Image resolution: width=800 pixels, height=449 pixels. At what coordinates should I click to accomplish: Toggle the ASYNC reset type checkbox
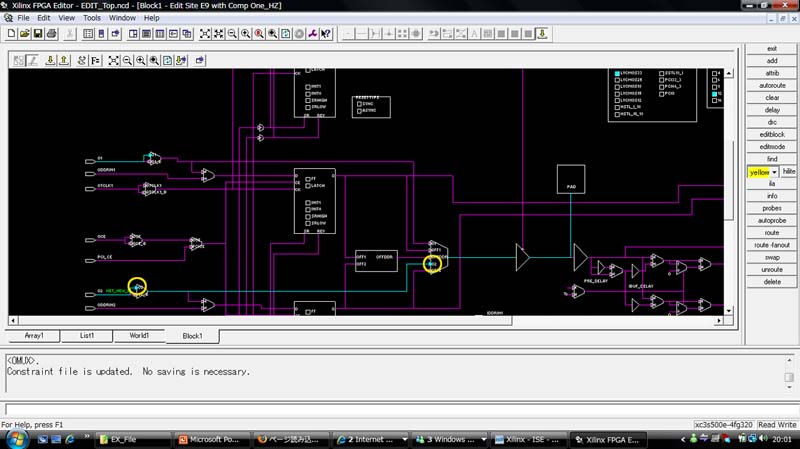(x=359, y=111)
